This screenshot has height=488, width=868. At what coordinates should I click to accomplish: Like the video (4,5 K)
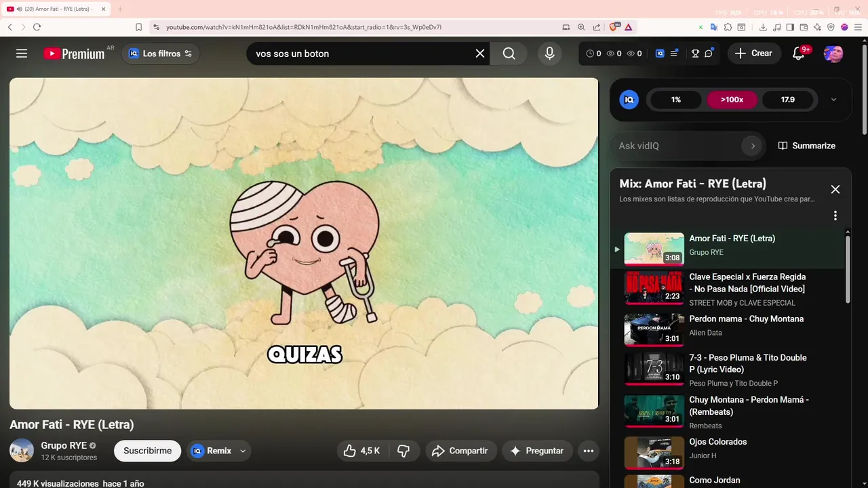(362, 451)
